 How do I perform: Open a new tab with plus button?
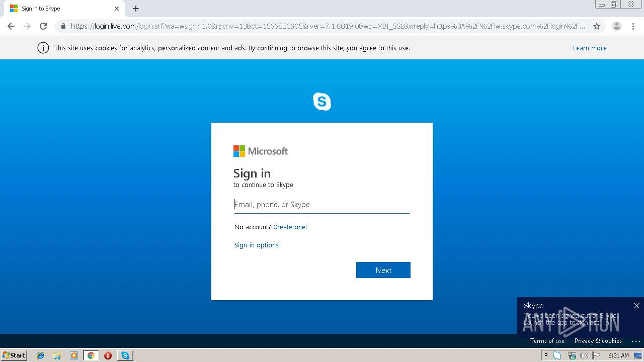click(136, 9)
